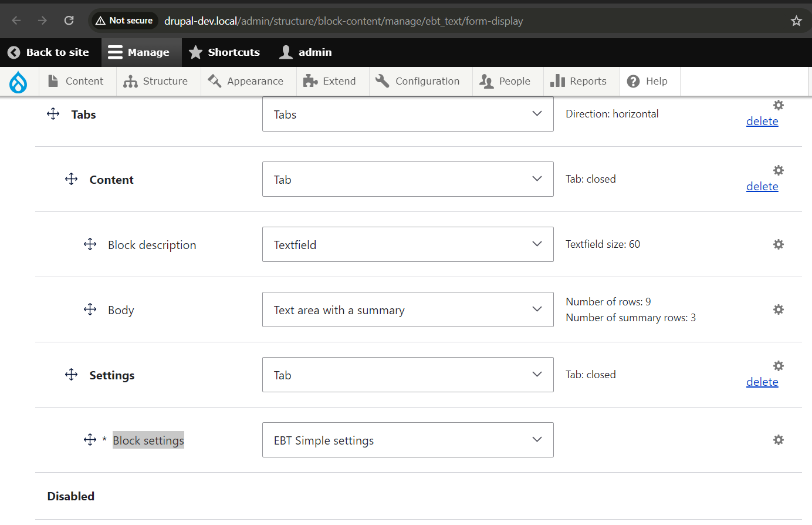Delete the Settings tab group
The image size is (812, 525).
coord(762,382)
